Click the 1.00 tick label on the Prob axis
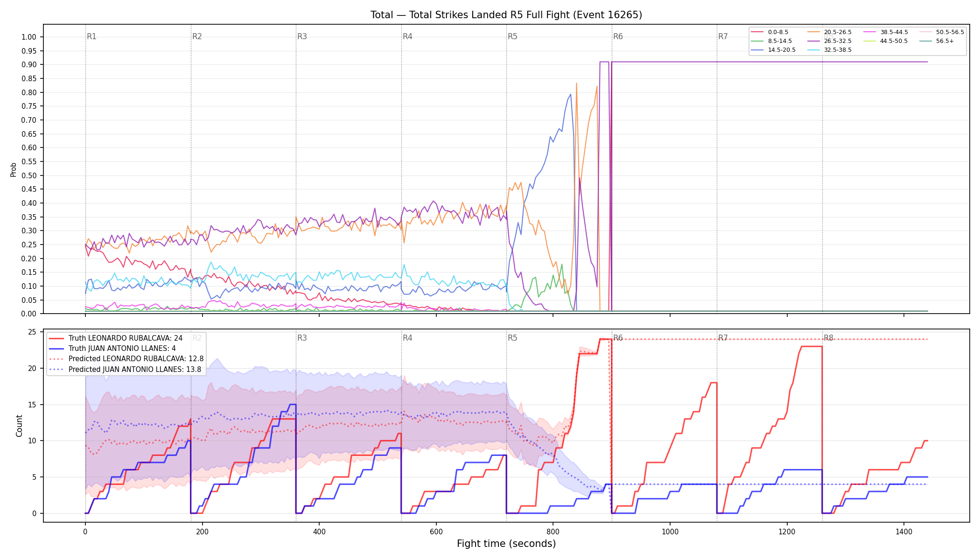 pos(29,37)
